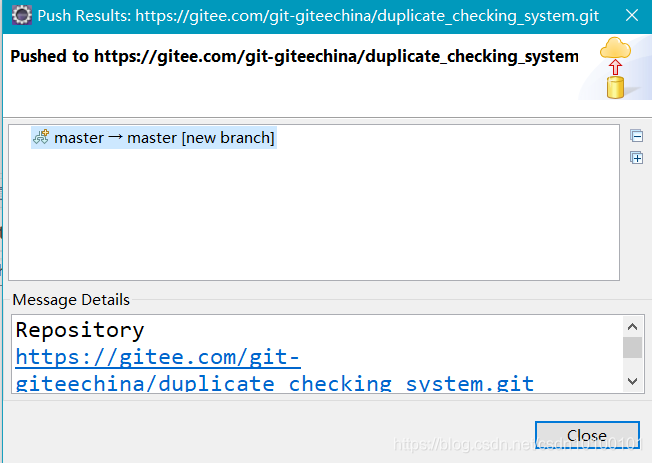
Task: Click push-to-cloud banner image
Action: tap(615, 68)
